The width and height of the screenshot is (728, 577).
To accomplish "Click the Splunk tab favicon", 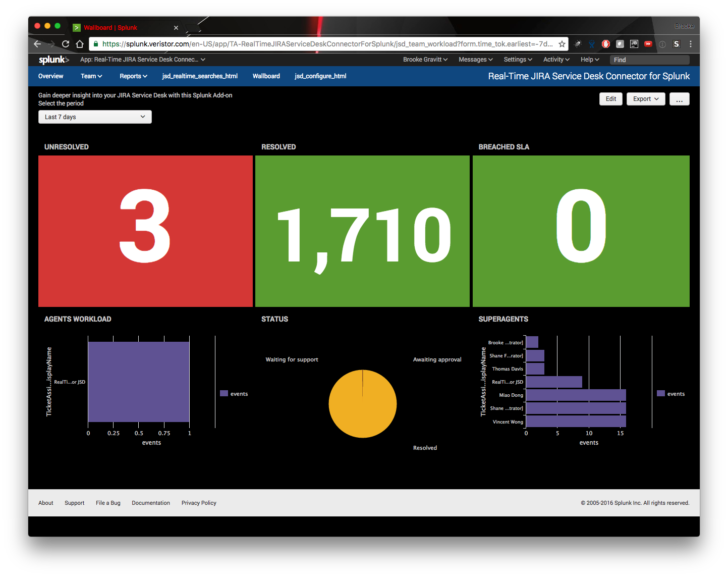I will (x=77, y=28).
